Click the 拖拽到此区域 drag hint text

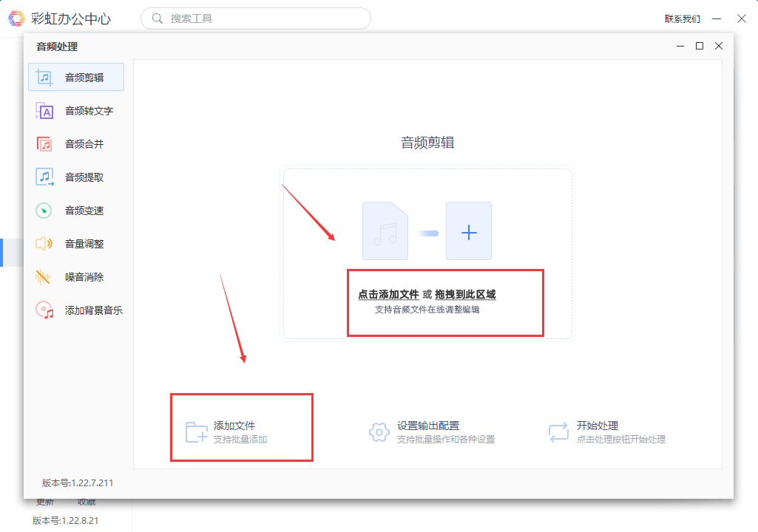click(467, 293)
